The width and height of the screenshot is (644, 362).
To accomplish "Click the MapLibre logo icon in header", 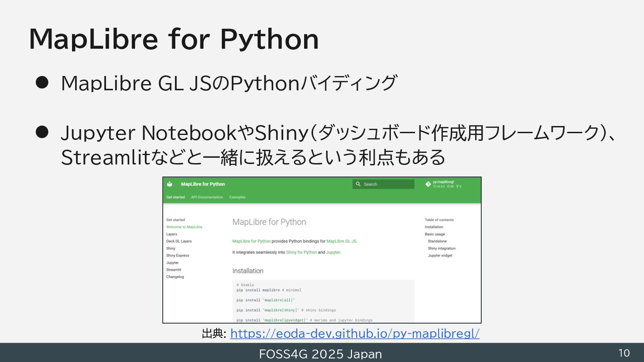I will pyautogui.click(x=169, y=184).
